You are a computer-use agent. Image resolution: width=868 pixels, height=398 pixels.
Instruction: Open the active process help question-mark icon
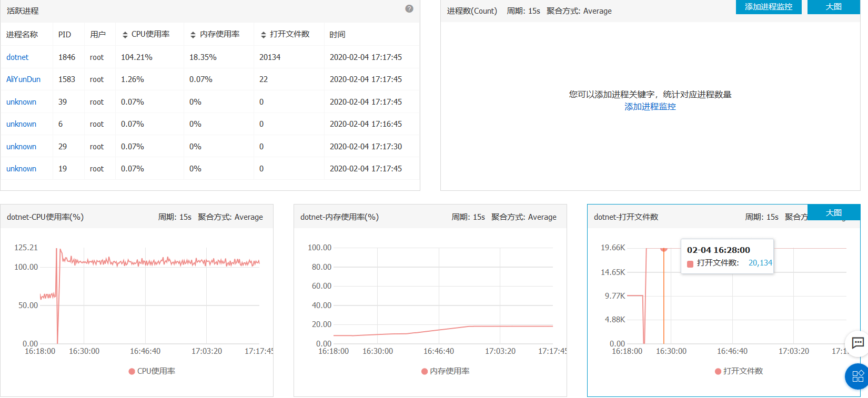click(x=409, y=9)
